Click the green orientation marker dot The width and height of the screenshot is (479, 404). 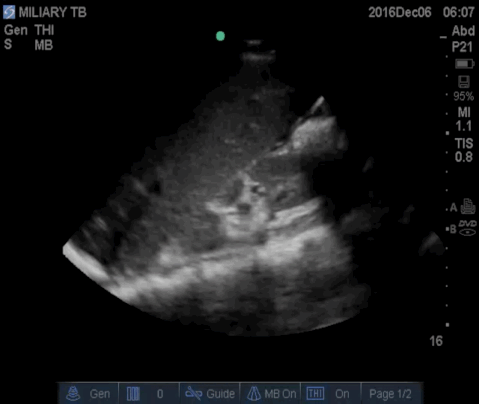[220, 36]
